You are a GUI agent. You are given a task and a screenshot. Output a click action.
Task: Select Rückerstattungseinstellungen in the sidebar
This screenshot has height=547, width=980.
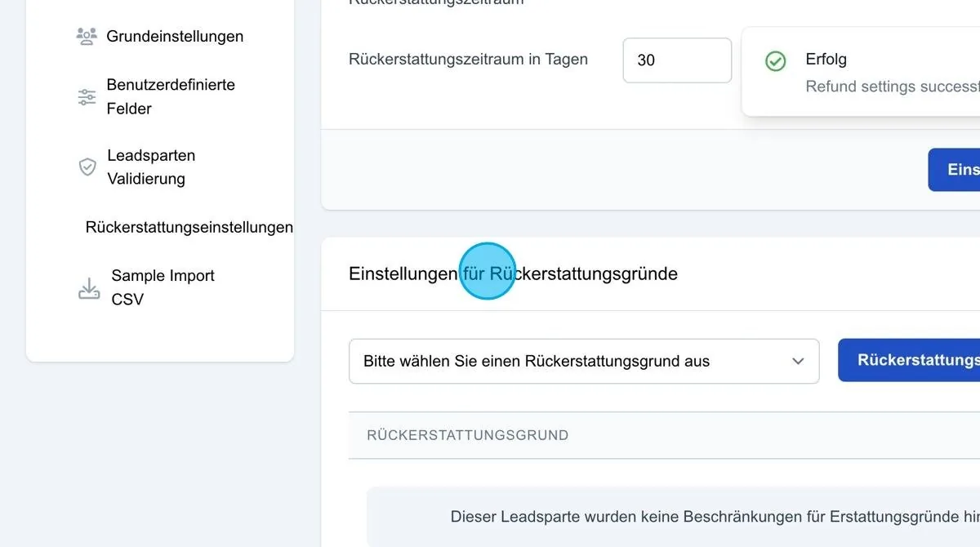[189, 227]
